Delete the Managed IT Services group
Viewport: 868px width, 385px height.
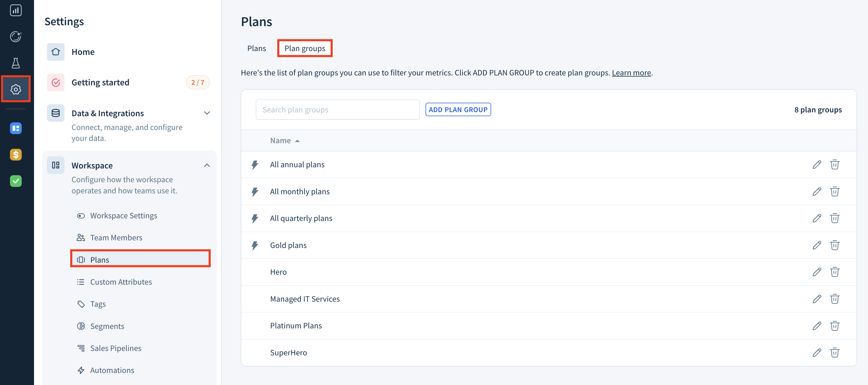click(834, 299)
